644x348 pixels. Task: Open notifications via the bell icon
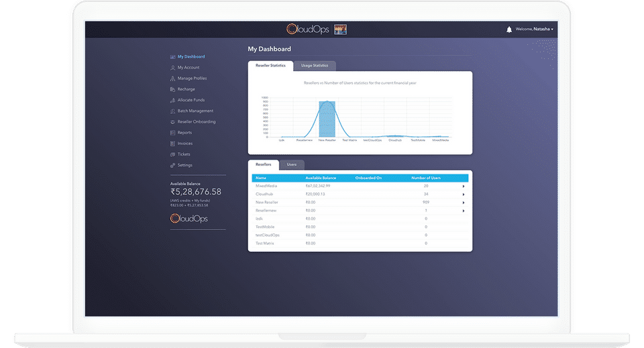[x=509, y=29]
